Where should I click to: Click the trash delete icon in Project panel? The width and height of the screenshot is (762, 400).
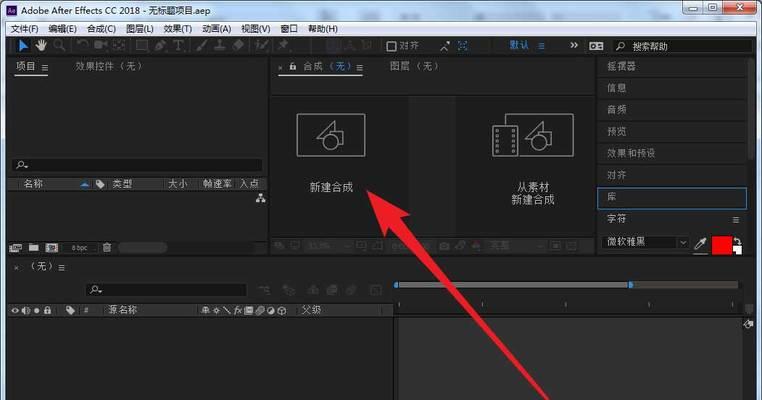pyautogui.click(x=107, y=247)
